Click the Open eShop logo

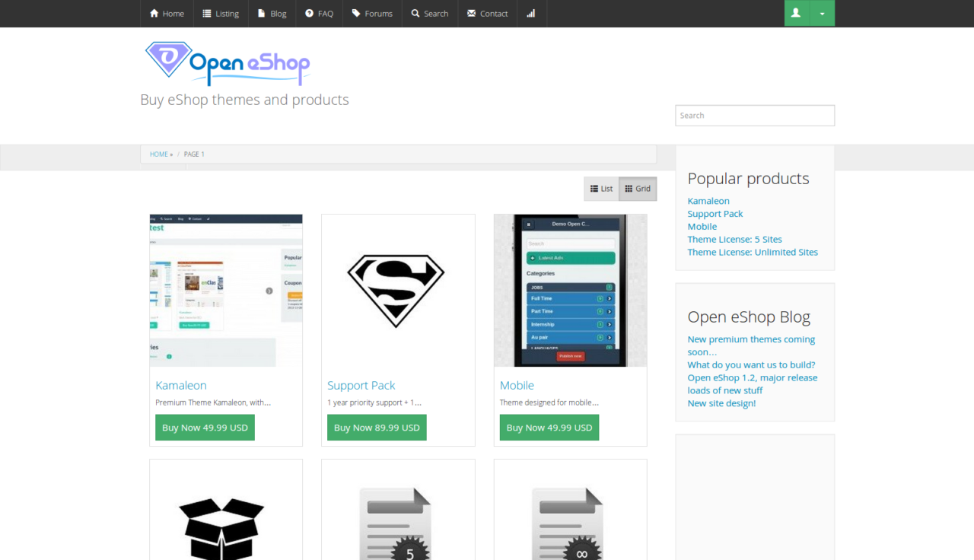click(227, 62)
